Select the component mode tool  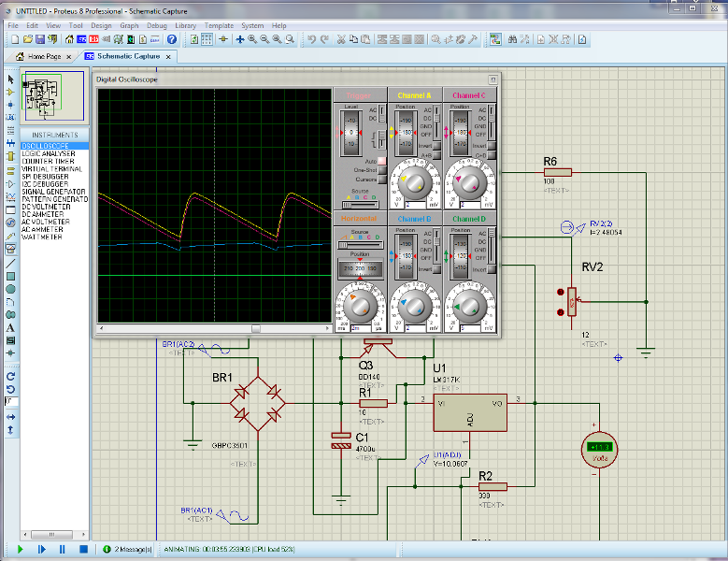(x=10, y=92)
